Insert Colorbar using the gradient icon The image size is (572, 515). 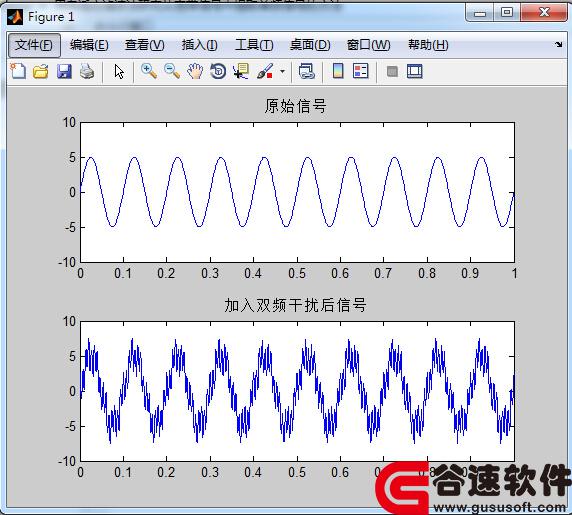point(338,71)
